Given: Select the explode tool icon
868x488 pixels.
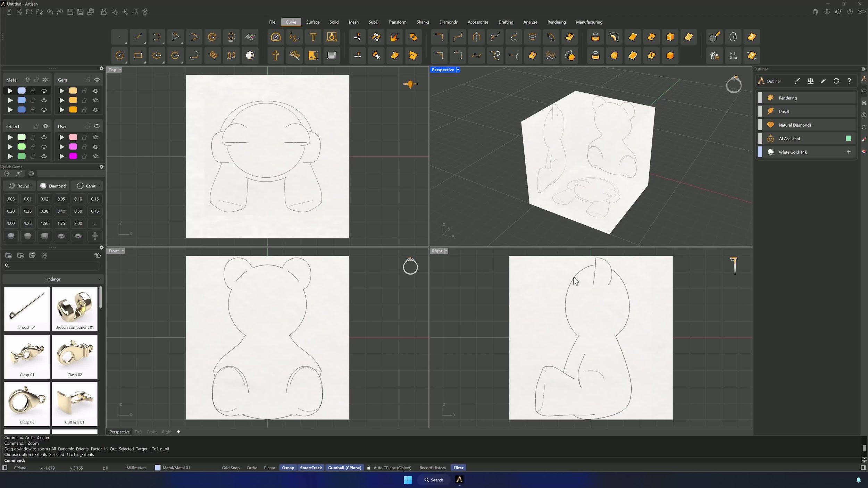Looking at the screenshot, I should (x=395, y=37).
